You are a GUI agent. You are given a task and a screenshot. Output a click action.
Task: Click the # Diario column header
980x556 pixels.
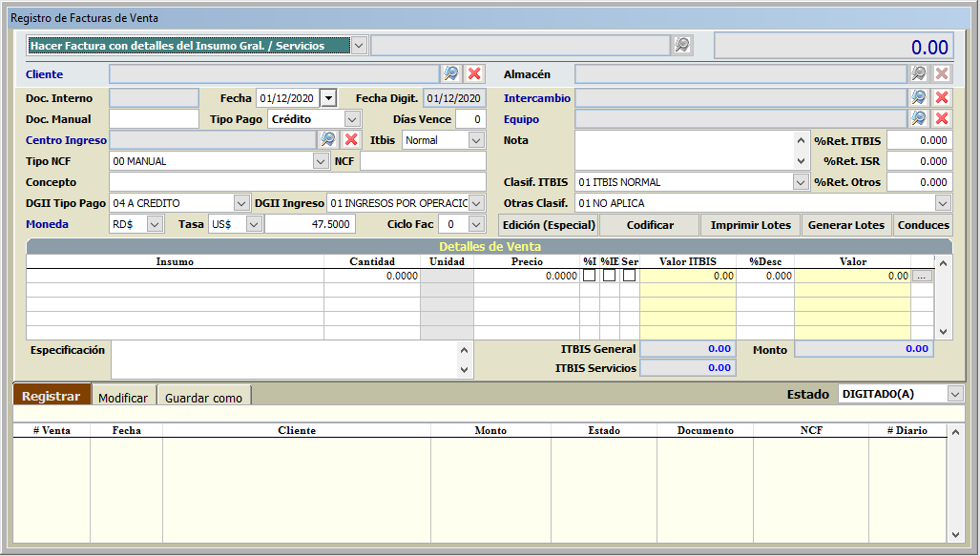click(x=907, y=430)
